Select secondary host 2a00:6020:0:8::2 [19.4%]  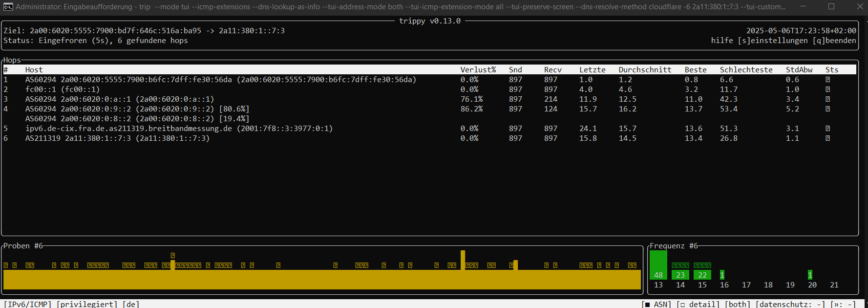pos(137,119)
